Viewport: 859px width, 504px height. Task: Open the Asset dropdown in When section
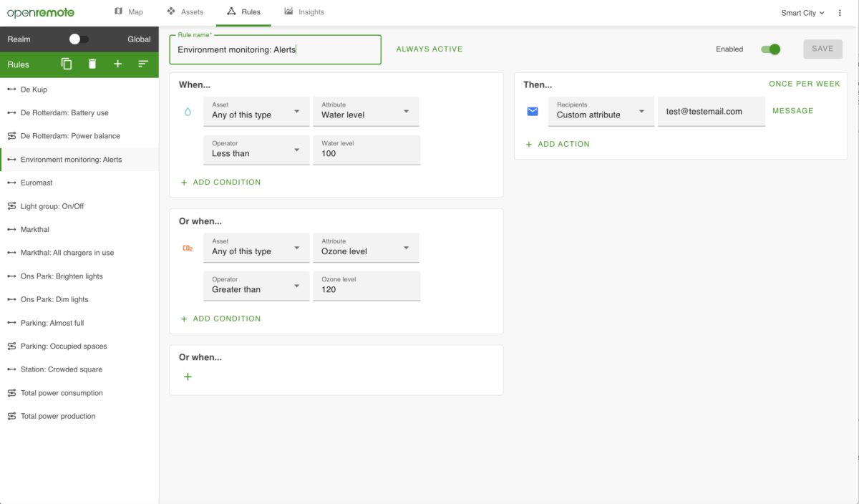point(256,112)
